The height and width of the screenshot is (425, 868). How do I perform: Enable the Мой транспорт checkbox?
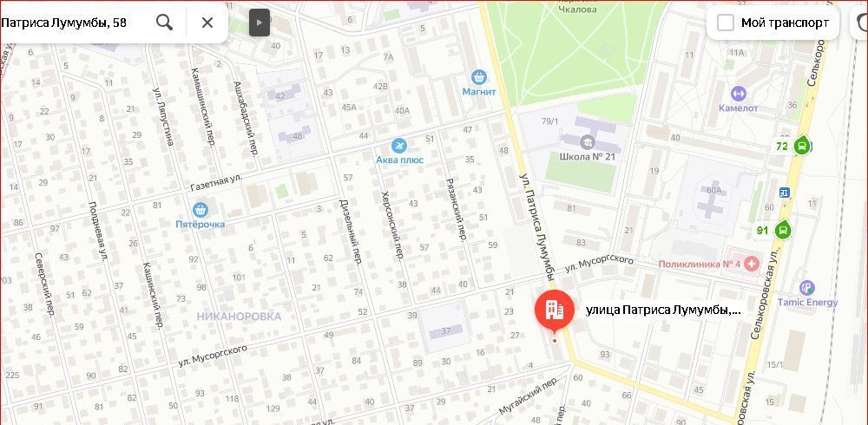725,23
